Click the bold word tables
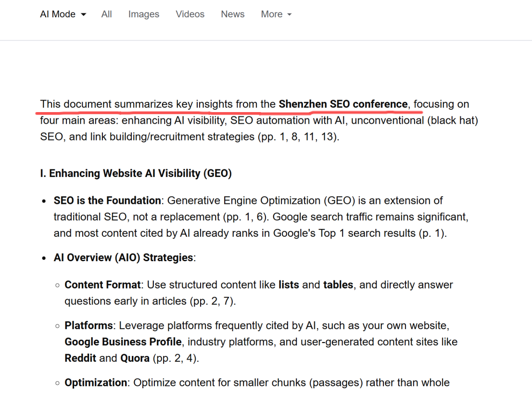Viewport: 532px width, 394px height. coord(338,285)
